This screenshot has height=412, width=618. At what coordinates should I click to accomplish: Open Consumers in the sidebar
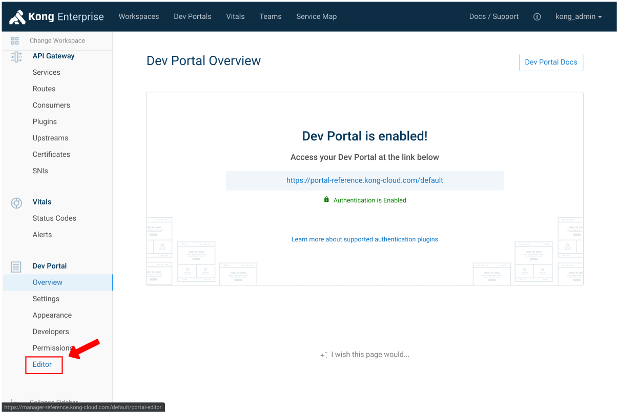[51, 105]
